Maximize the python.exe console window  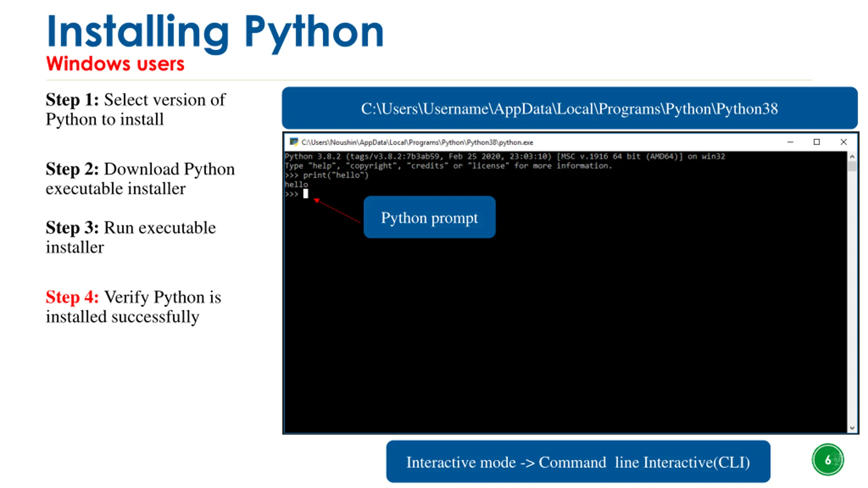click(816, 142)
